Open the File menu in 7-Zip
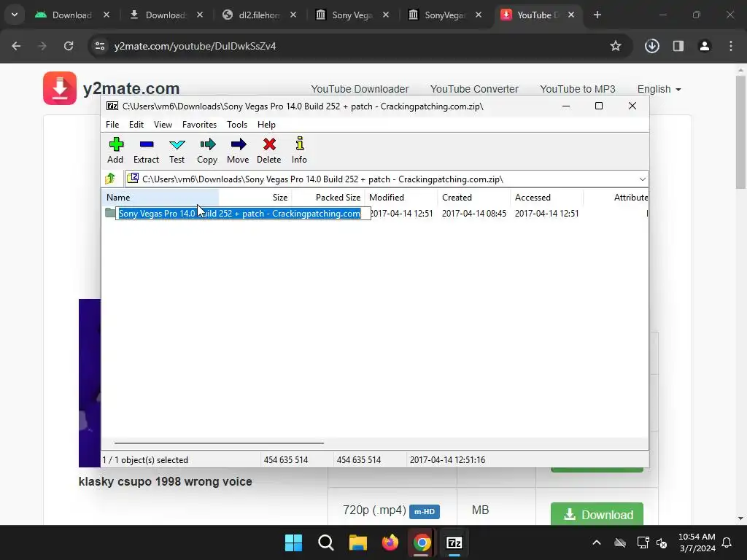Screen dimensions: 747x560 point(112,124)
